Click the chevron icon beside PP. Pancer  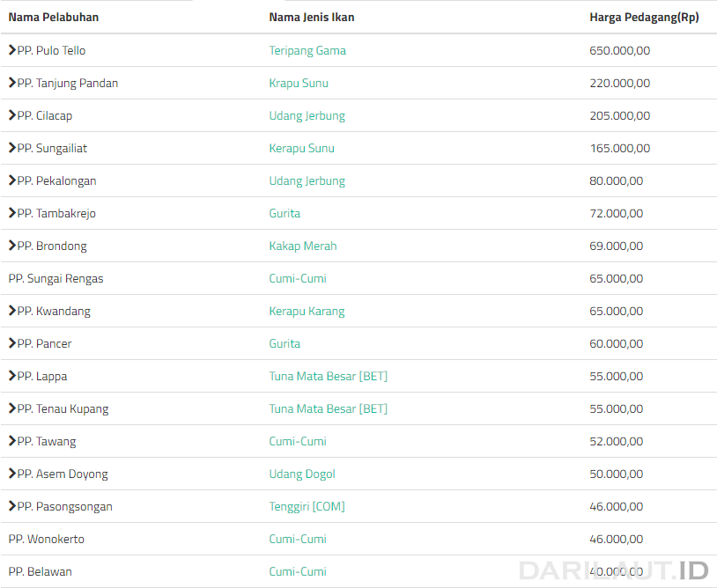[12, 342]
